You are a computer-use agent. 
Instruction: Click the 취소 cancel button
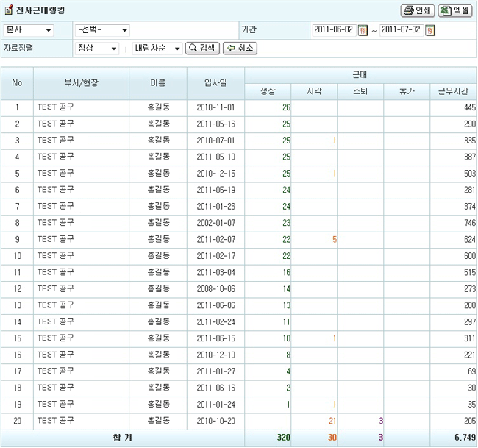(x=240, y=49)
